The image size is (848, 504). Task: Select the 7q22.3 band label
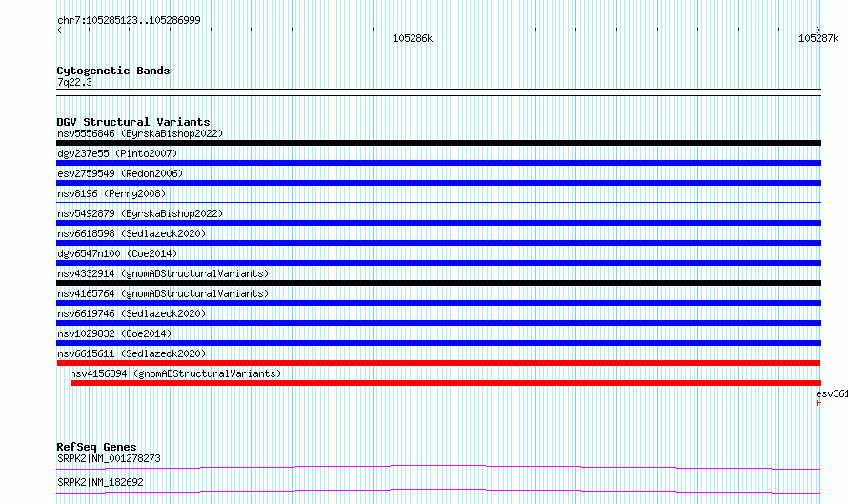pos(74,83)
